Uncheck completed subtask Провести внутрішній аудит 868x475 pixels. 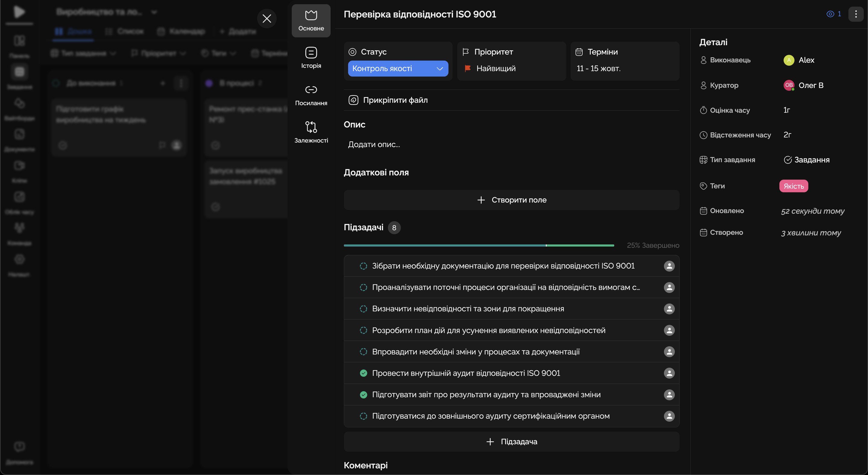click(x=363, y=373)
